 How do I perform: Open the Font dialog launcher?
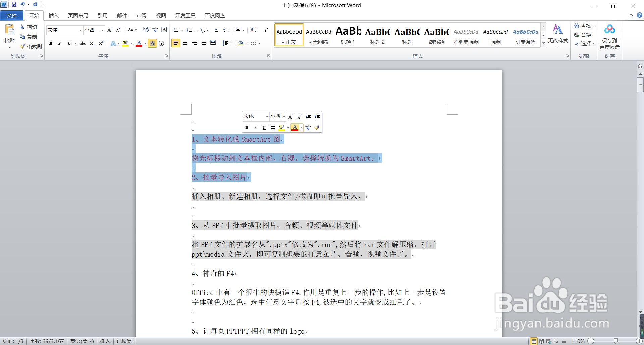[166, 56]
